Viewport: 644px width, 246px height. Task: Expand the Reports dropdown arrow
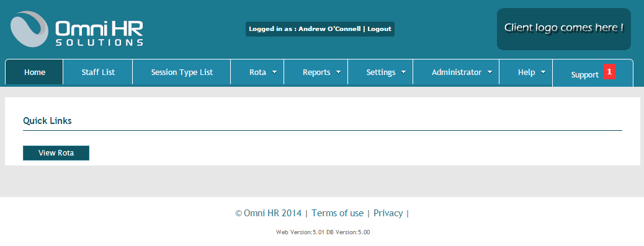338,72
